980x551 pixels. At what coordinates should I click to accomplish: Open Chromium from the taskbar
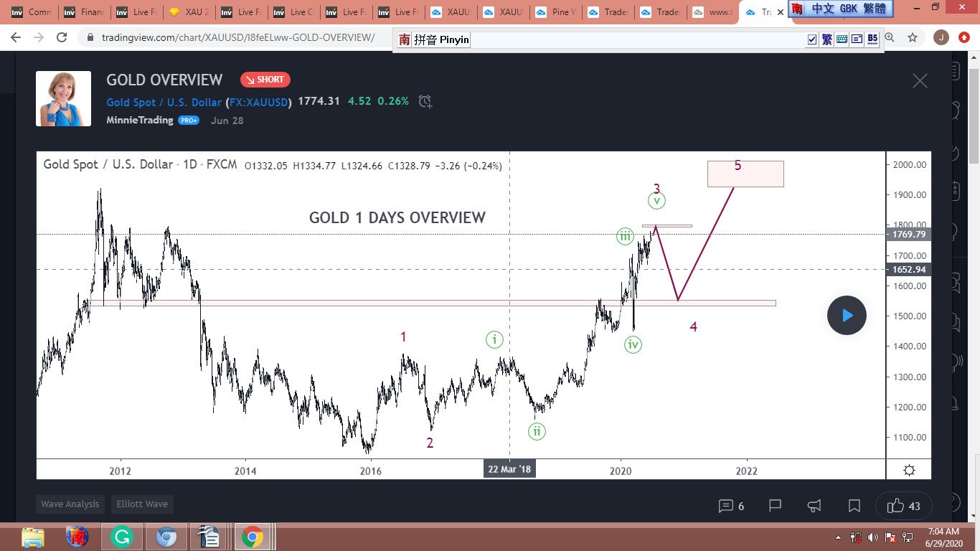(166, 537)
